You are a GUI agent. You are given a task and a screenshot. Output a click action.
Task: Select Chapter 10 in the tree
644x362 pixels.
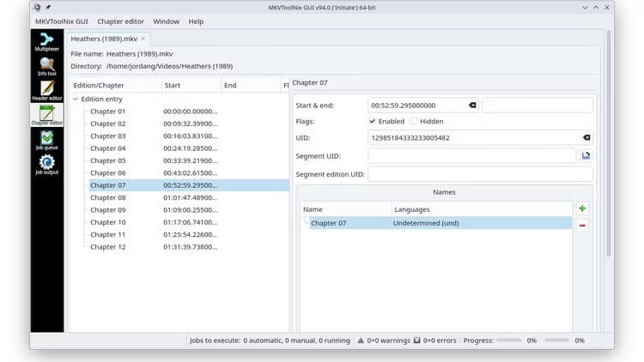[x=107, y=222]
